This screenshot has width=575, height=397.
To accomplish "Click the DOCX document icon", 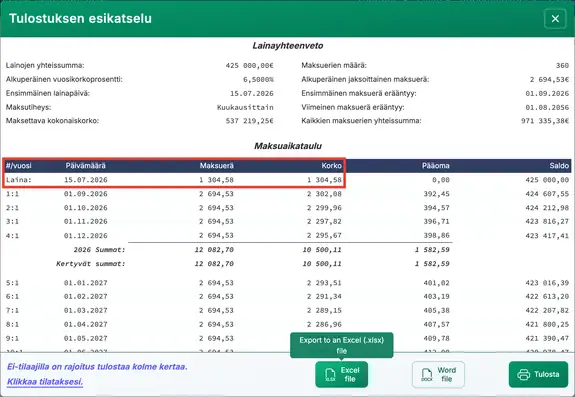I will point(427,375).
